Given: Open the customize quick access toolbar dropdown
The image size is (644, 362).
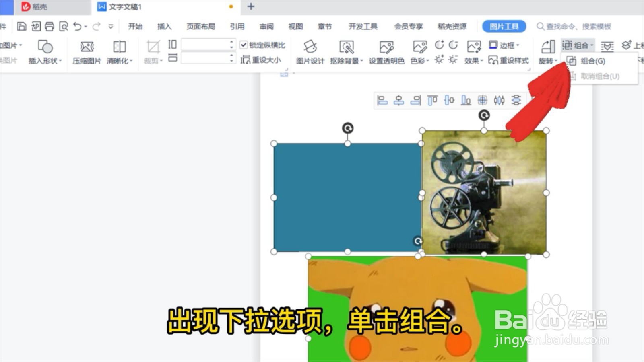Looking at the screenshot, I should tap(111, 27).
